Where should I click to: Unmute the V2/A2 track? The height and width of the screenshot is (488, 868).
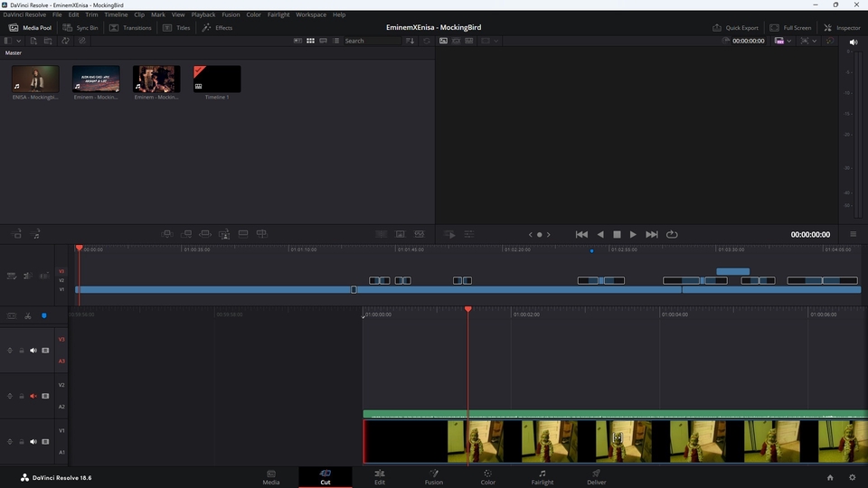(x=33, y=396)
